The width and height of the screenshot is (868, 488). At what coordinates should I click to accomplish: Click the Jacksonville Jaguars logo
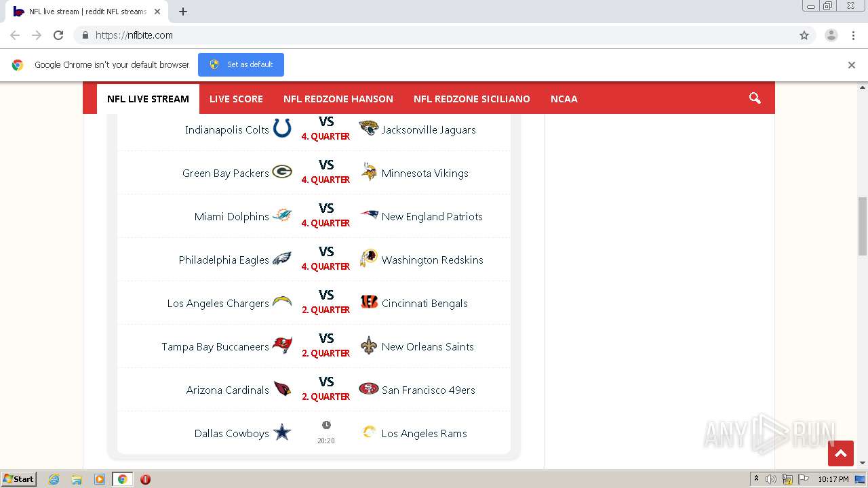pyautogui.click(x=369, y=128)
